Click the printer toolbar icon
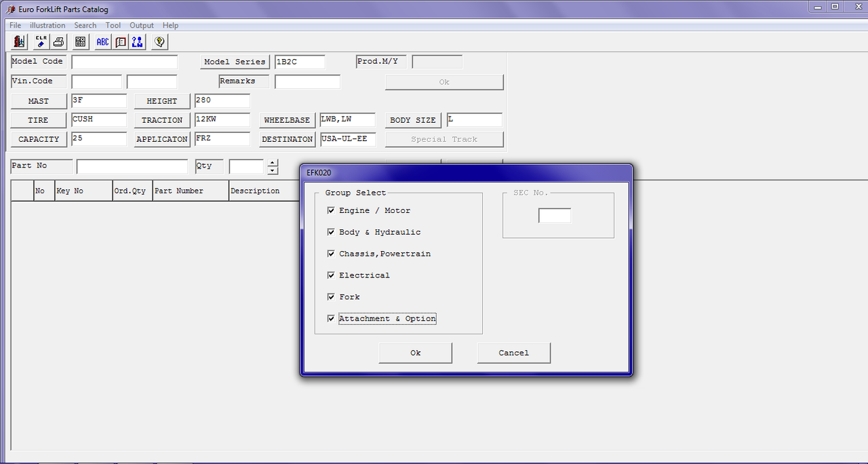The image size is (868, 464). coord(58,41)
